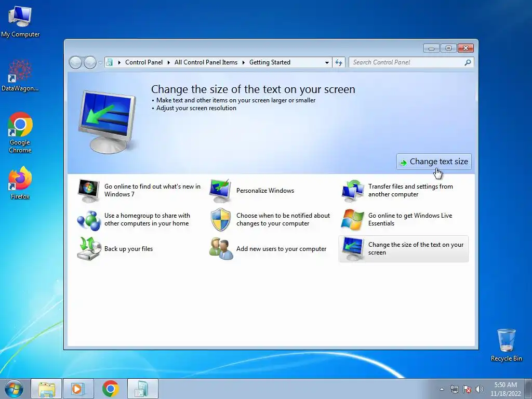Open the network tray icon
Image resolution: width=532 pixels, height=399 pixels.
[454, 389]
